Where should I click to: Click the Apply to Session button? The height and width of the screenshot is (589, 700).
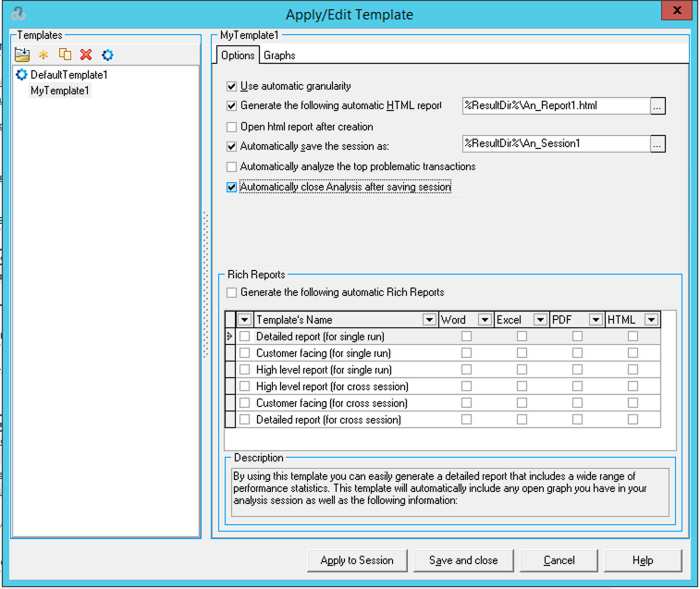coord(357,560)
